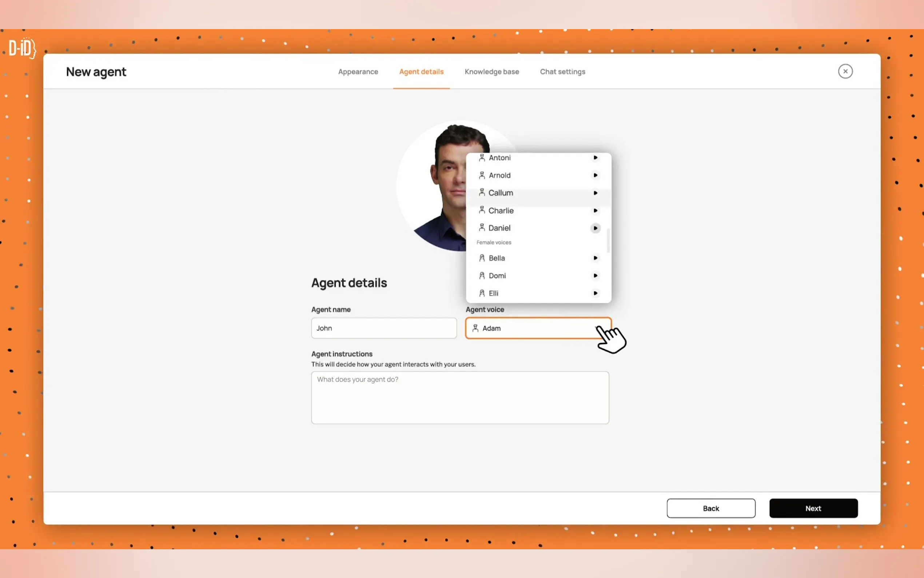The height and width of the screenshot is (578, 924).
Task: Click the play icon next to Charlie
Action: (595, 211)
